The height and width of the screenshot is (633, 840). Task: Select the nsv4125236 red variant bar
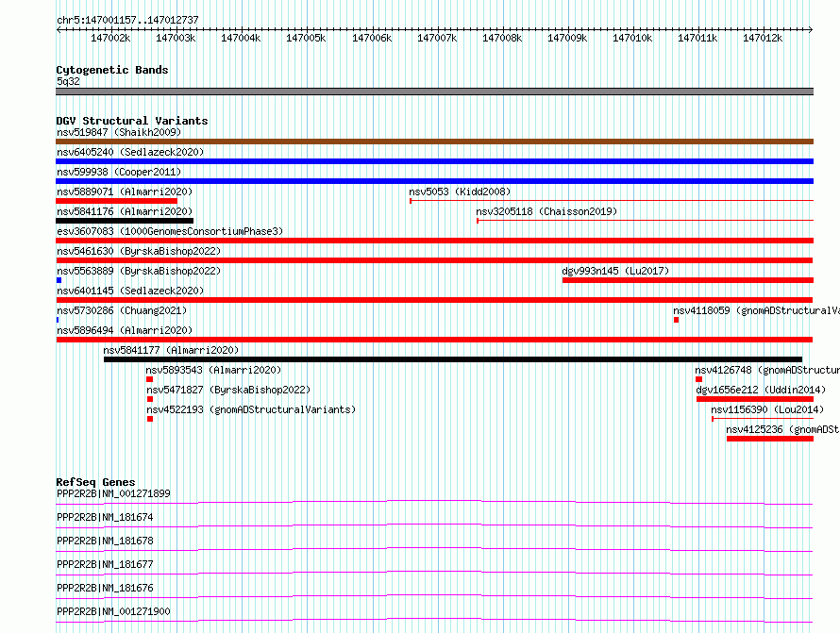[x=770, y=439]
